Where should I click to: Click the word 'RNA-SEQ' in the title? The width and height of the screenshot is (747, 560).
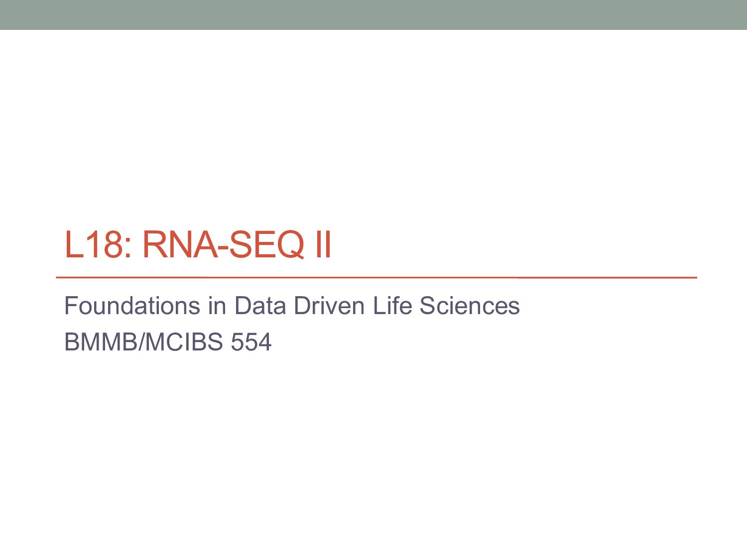coord(223,244)
